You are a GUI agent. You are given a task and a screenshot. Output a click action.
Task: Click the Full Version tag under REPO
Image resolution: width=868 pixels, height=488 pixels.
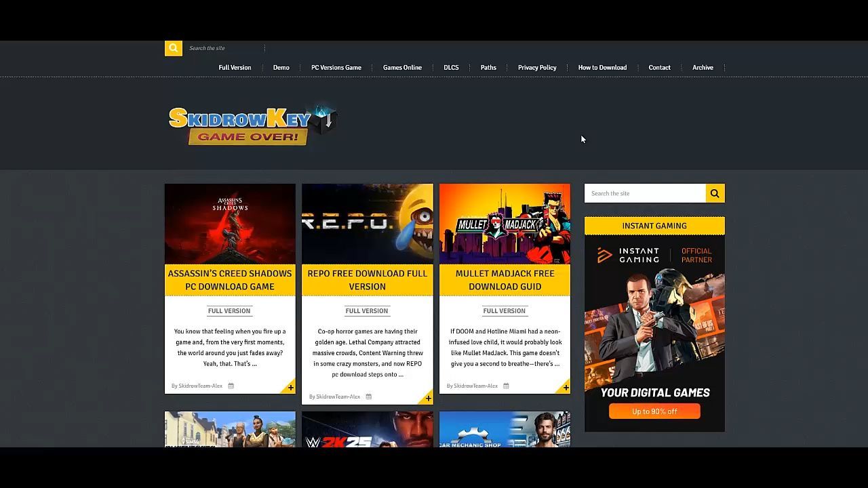click(367, 311)
